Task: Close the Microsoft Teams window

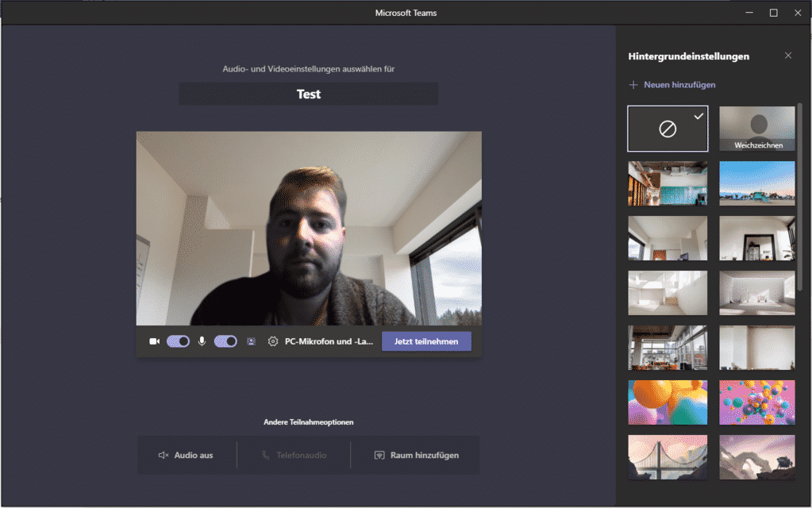Action: point(798,13)
